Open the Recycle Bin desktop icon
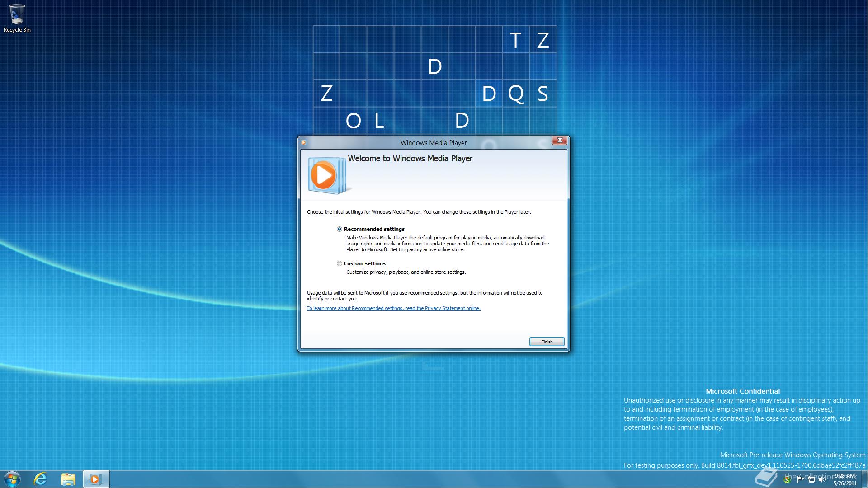Viewport: 868px width, 488px height. click(17, 18)
